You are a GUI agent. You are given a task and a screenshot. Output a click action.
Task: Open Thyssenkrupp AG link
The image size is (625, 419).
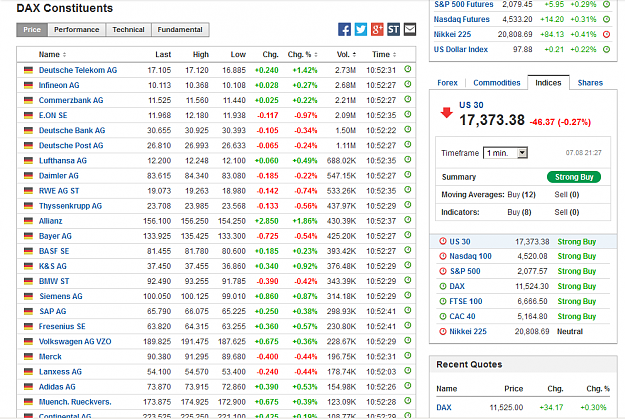tap(70, 206)
